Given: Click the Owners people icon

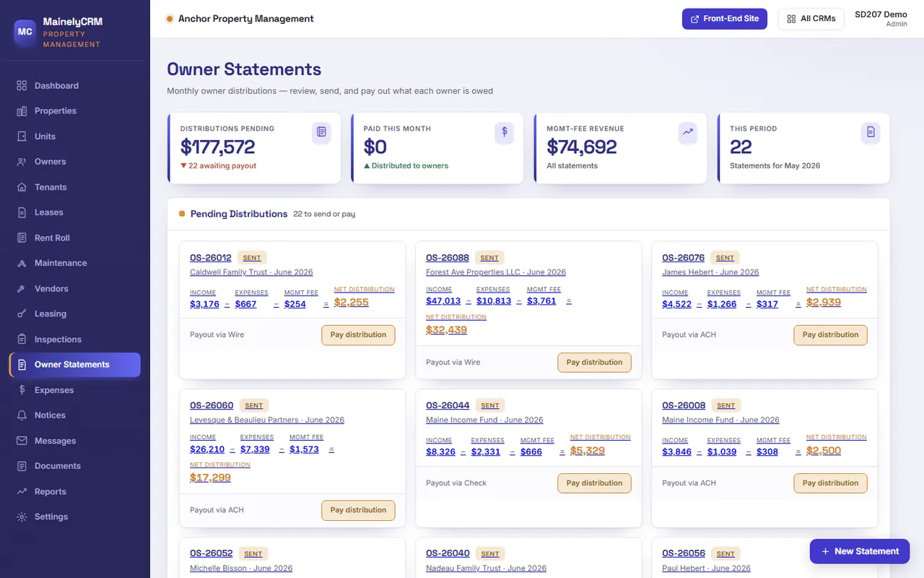Looking at the screenshot, I should [22, 161].
